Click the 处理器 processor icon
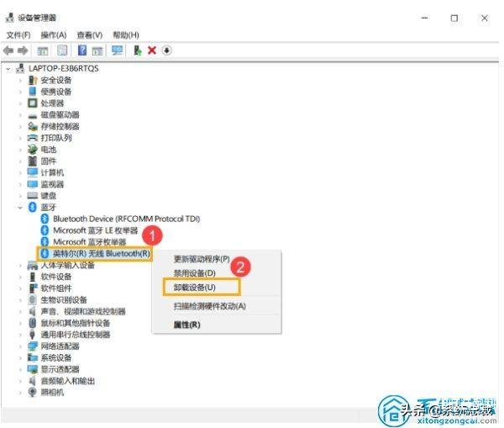 tap(33, 103)
